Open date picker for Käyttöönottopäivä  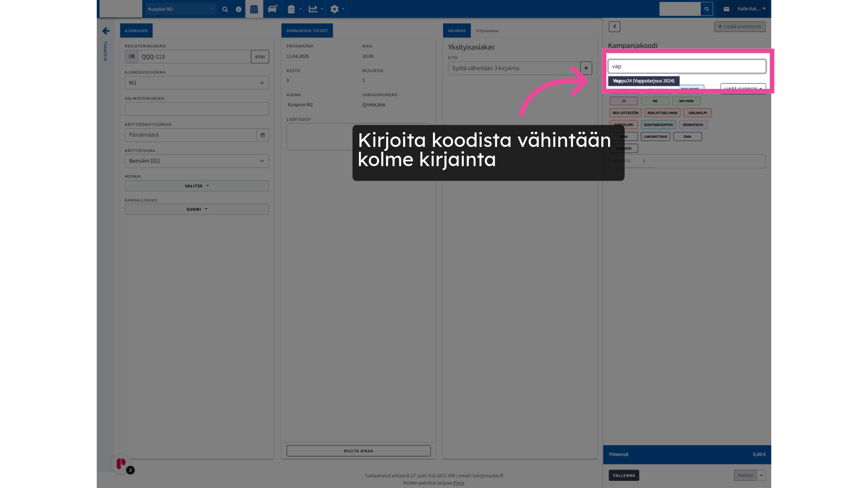[x=263, y=135]
